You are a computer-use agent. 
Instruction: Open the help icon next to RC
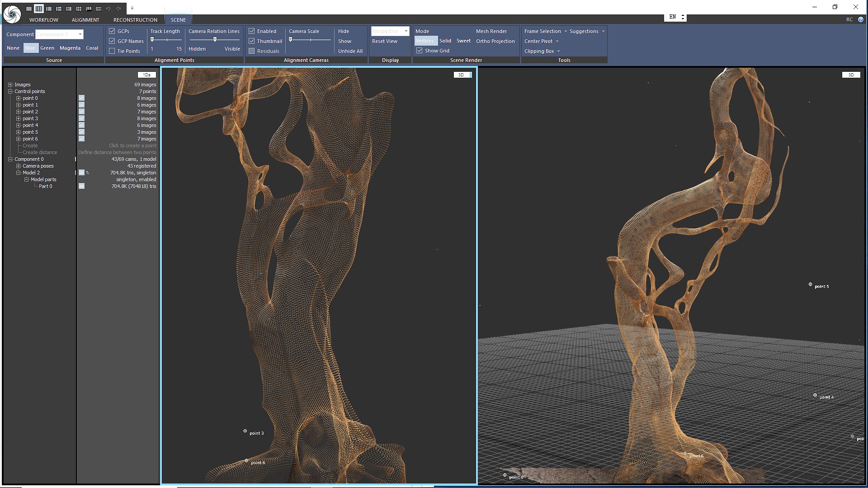click(861, 19)
